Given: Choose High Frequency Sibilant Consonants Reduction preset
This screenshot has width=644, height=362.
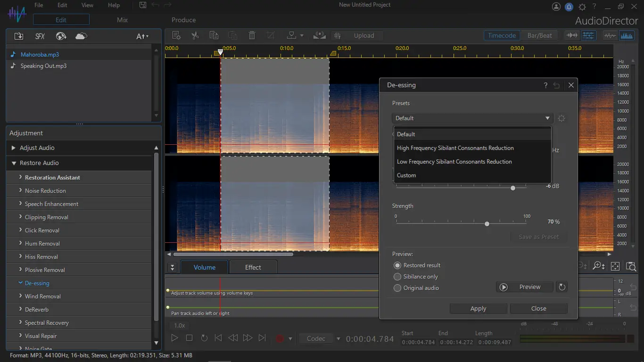Looking at the screenshot, I should coord(455,148).
